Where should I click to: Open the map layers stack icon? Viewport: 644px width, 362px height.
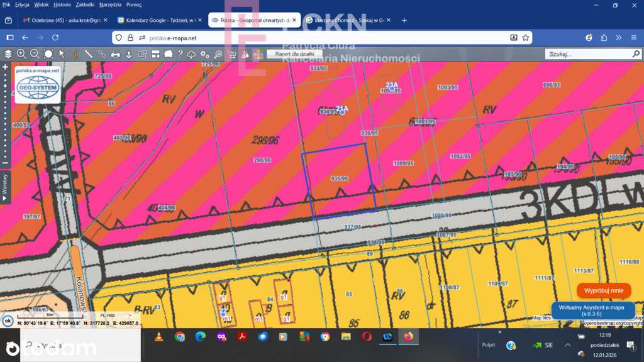(8, 54)
